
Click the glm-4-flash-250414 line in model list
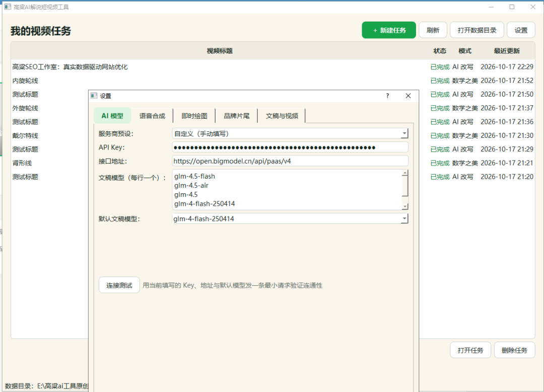[x=205, y=204]
